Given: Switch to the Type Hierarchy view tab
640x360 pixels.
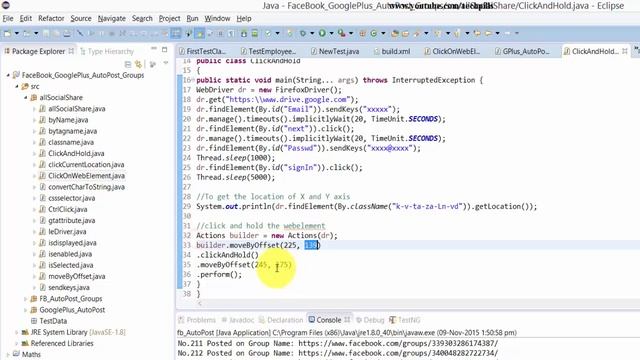Looking at the screenshot, I should pos(107,51).
